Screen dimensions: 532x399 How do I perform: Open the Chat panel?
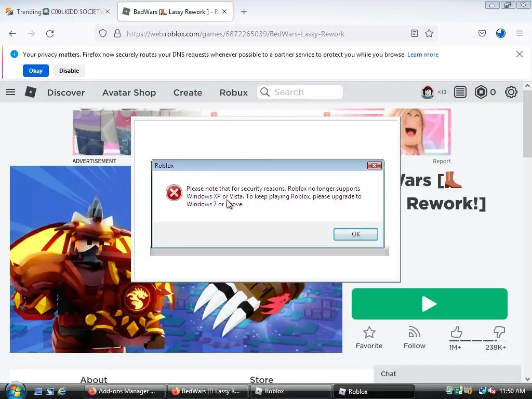447,374
